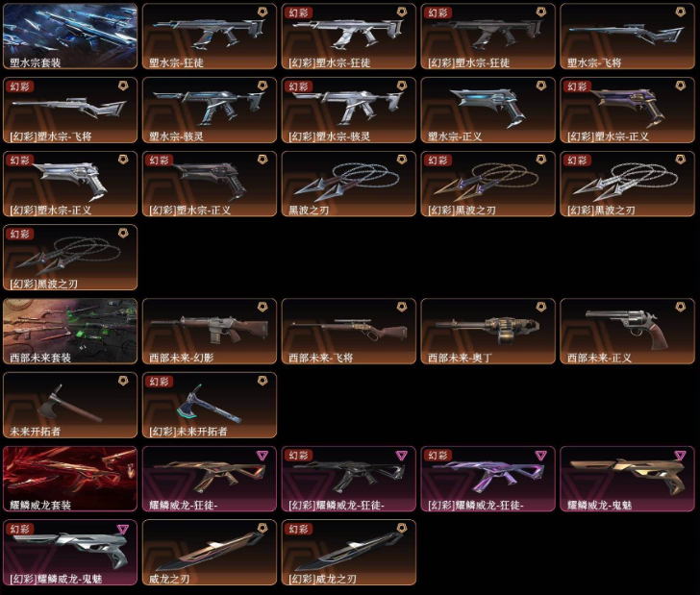Choose the purple [幻彩]塑水宗-正义 variant
The image size is (700, 595).
627,111
